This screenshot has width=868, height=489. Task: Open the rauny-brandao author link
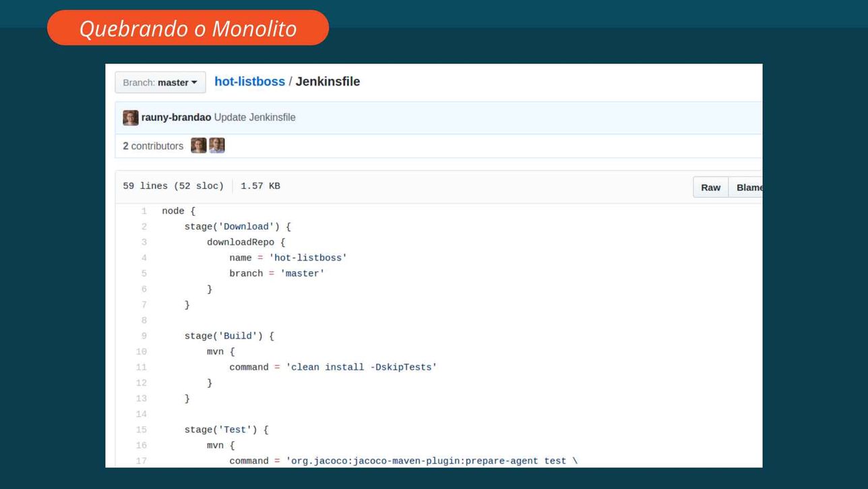point(176,117)
